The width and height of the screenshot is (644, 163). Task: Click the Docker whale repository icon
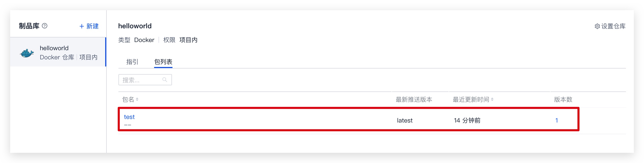[27, 53]
